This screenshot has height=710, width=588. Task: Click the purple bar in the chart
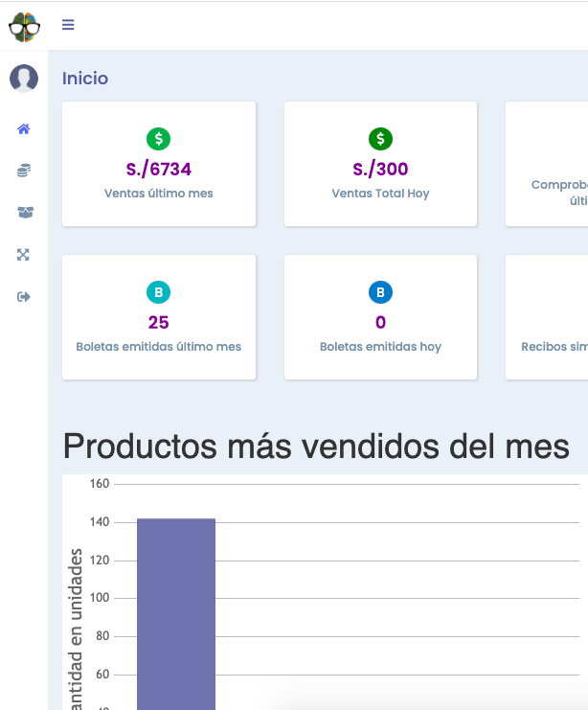click(176, 613)
